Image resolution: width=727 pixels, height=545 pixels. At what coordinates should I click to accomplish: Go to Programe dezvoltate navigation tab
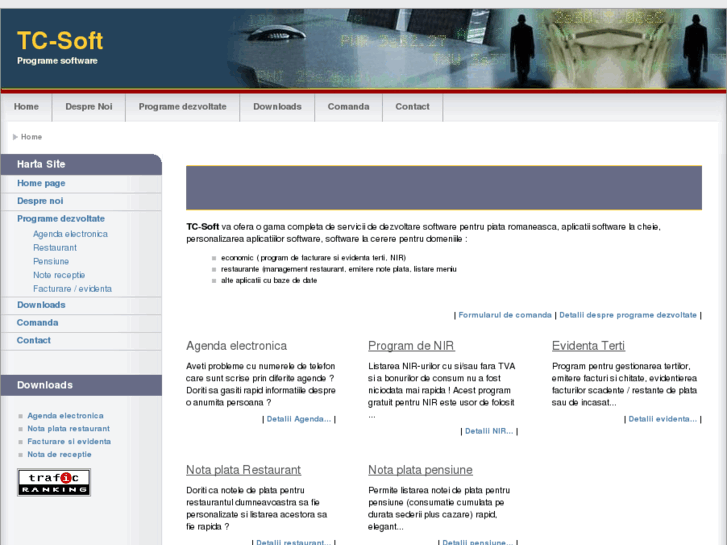[183, 107]
